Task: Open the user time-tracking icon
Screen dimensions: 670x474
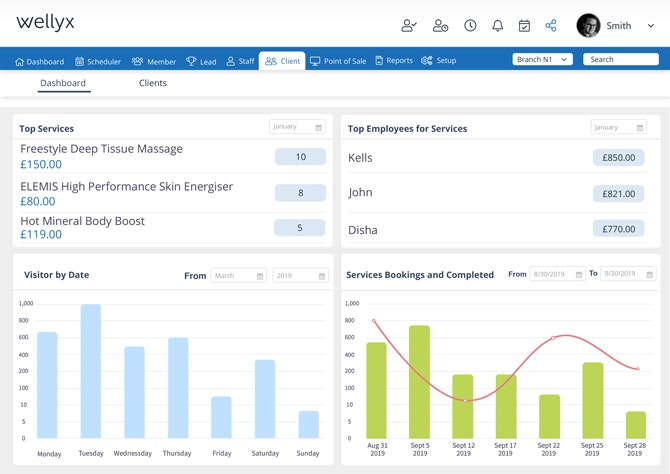Action: tap(440, 26)
